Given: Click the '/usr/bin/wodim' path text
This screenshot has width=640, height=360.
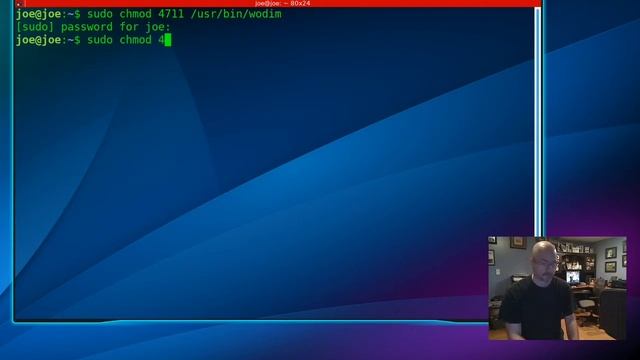Looking at the screenshot, I should (236, 14).
